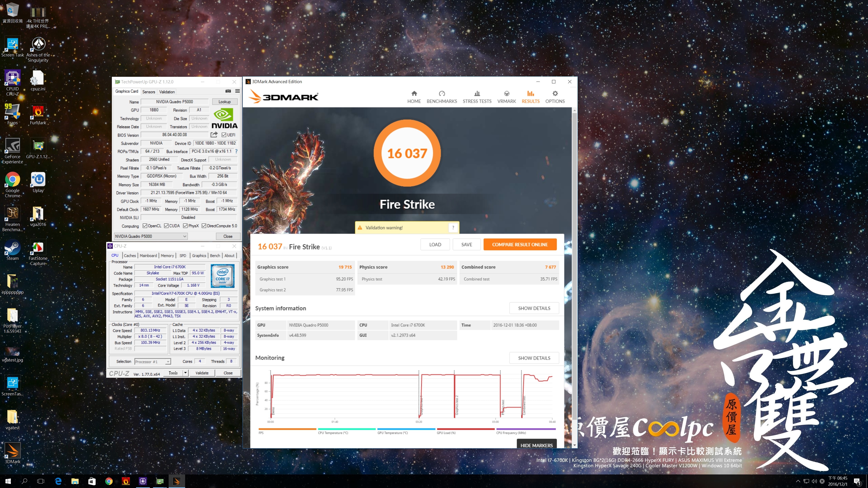Viewport: 868px width, 488px height.
Task: Switch to the Mainboard tab in CPU-Z
Action: [x=148, y=256]
